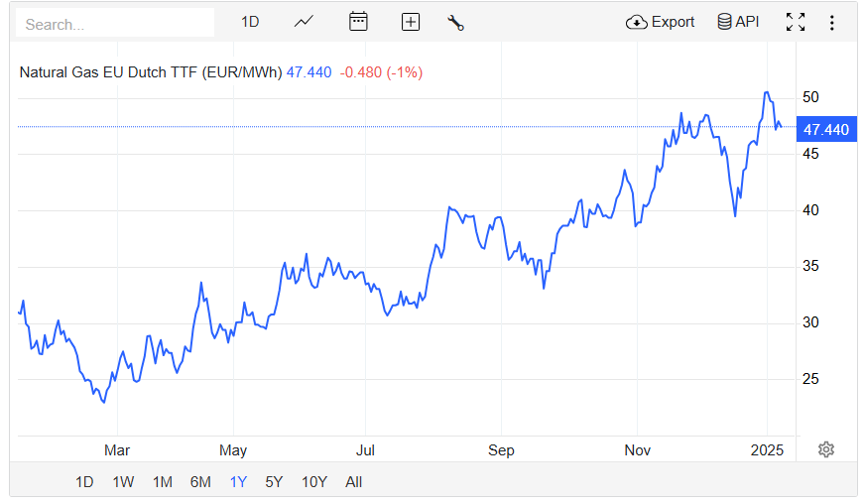The image size is (864, 504).
Task: Open the chart type line icon
Action: 305,22
